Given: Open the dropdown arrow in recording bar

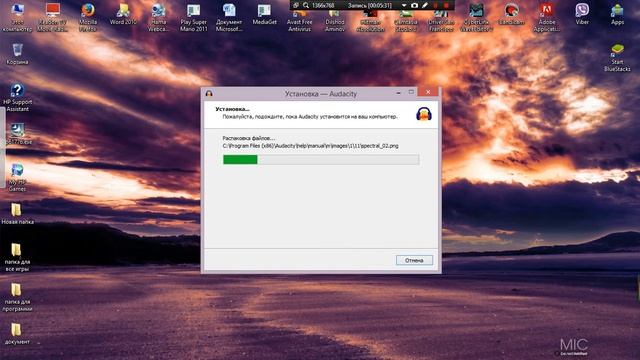Looking at the screenshot, I should click(x=404, y=5).
